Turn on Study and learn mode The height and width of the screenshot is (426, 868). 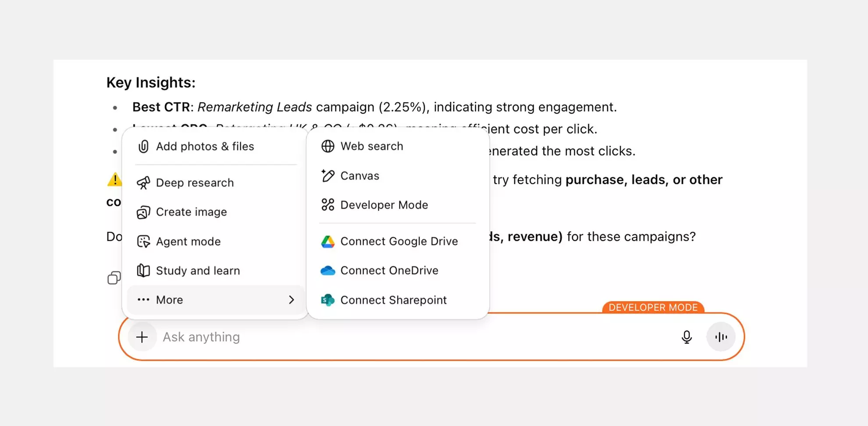click(198, 271)
